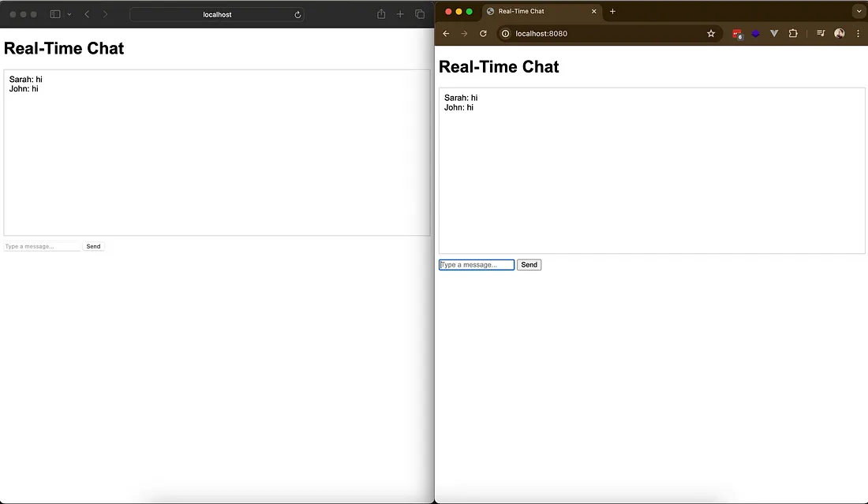The image size is (868, 504).
Task: Bookmark this page with Chrome's star icon
Action: (711, 34)
